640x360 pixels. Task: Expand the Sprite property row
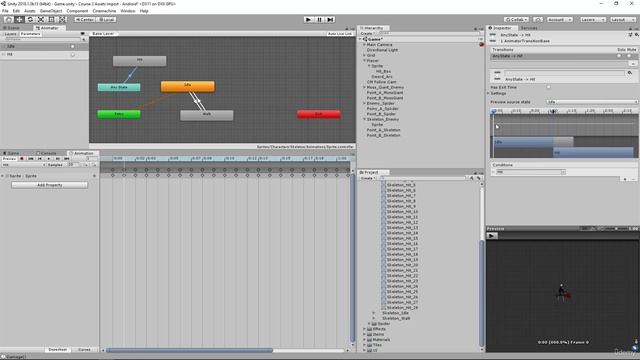click(2, 176)
